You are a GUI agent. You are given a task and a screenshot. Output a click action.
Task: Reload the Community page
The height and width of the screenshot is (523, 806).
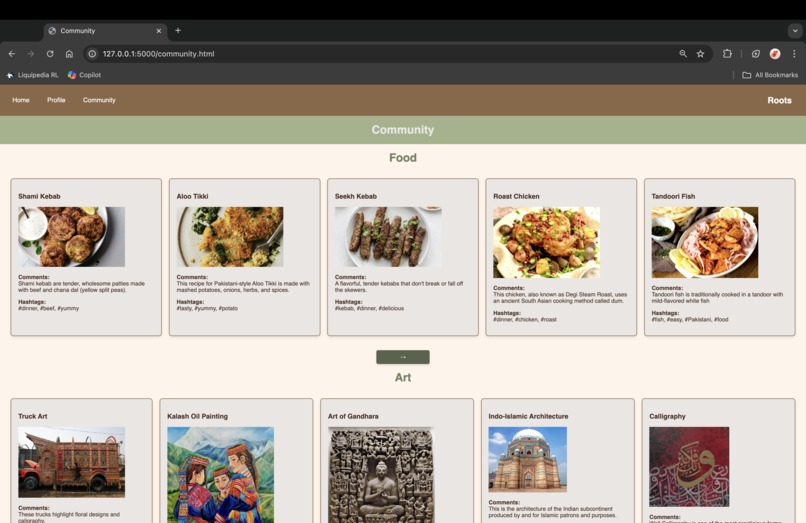click(x=50, y=53)
